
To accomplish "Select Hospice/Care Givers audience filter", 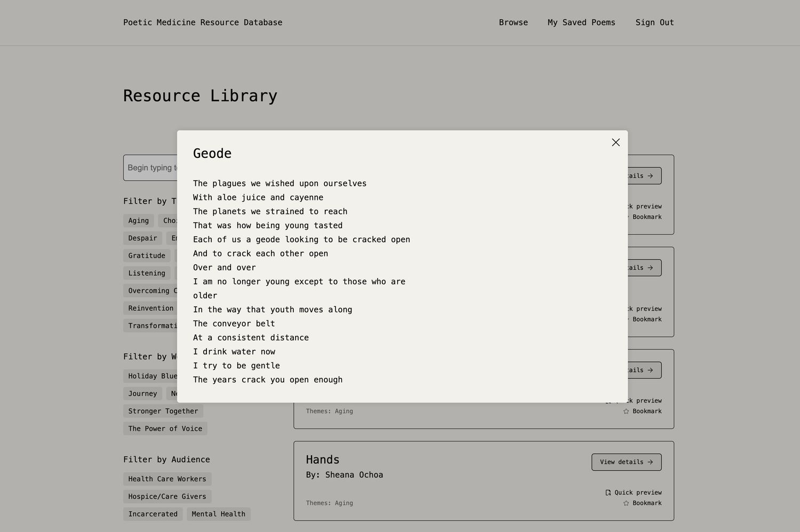I will click(167, 496).
